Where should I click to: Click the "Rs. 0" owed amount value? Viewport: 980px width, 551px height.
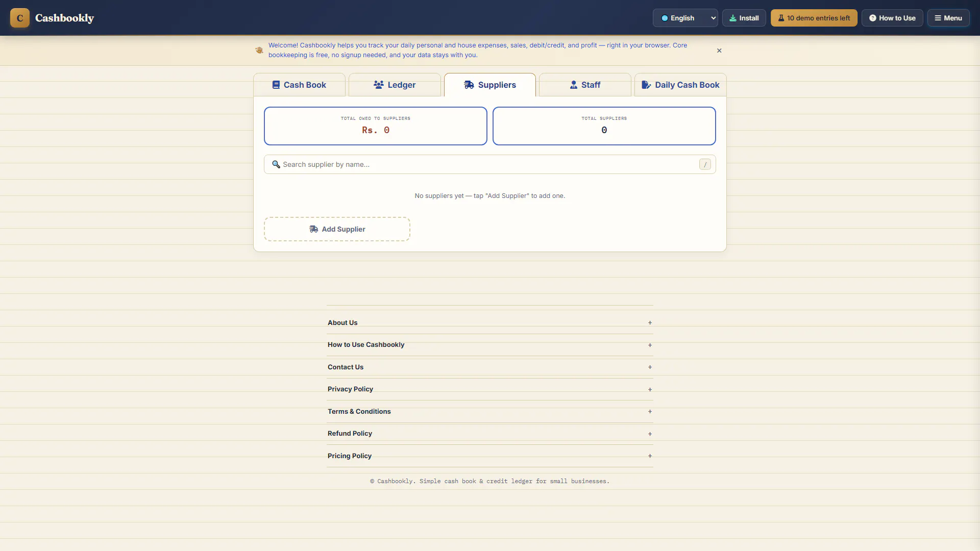click(376, 130)
